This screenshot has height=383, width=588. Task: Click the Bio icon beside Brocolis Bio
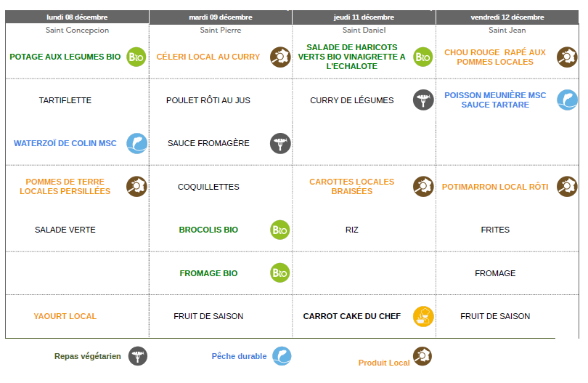tap(280, 230)
